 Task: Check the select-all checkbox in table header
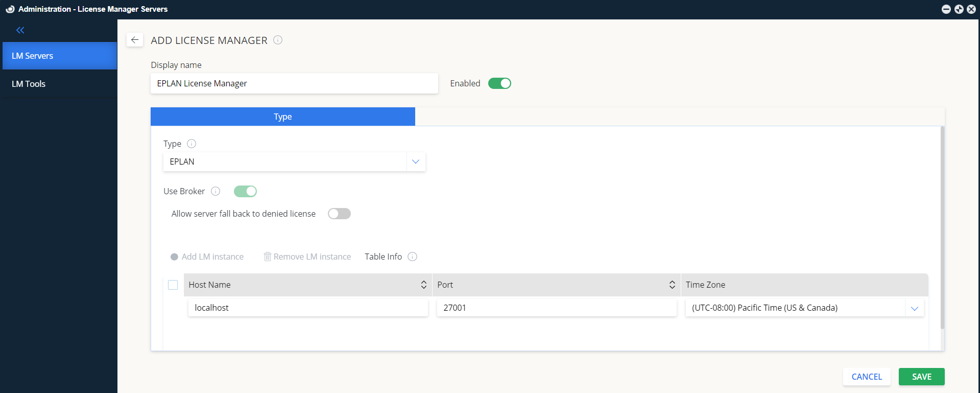[x=173, y=285]
